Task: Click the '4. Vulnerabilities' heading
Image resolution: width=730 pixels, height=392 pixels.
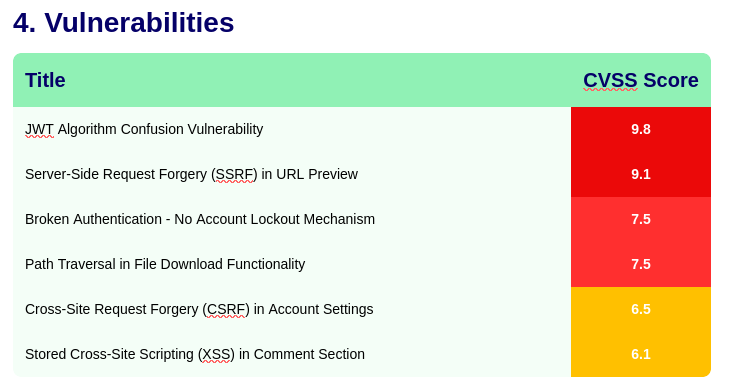Action: point(123,22)
